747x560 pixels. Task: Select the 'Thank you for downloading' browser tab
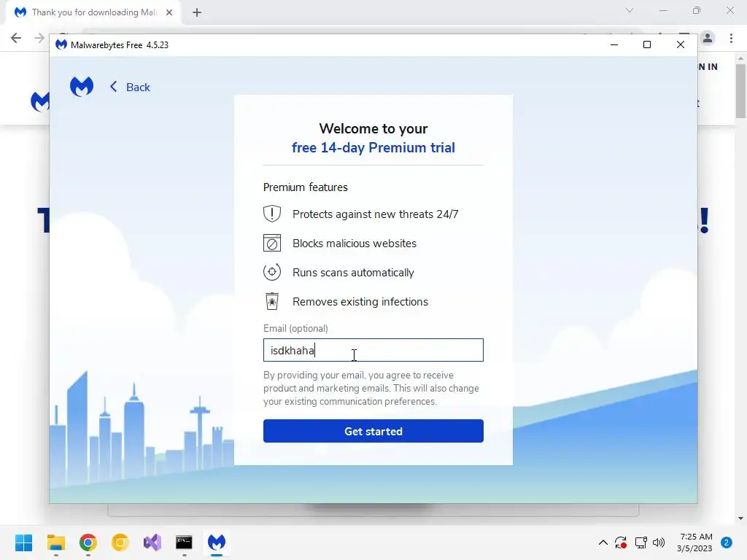(93, 12)
